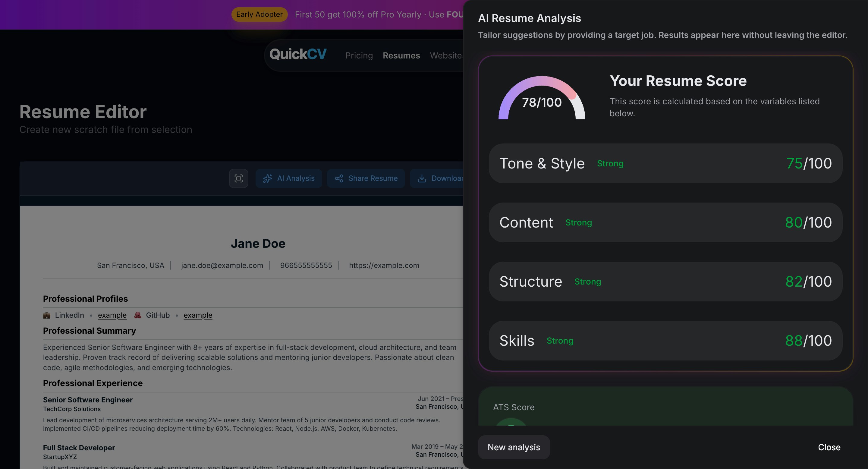
Task: Click the Share Resume share-nodes icon
Action: [x=339, y=178]
